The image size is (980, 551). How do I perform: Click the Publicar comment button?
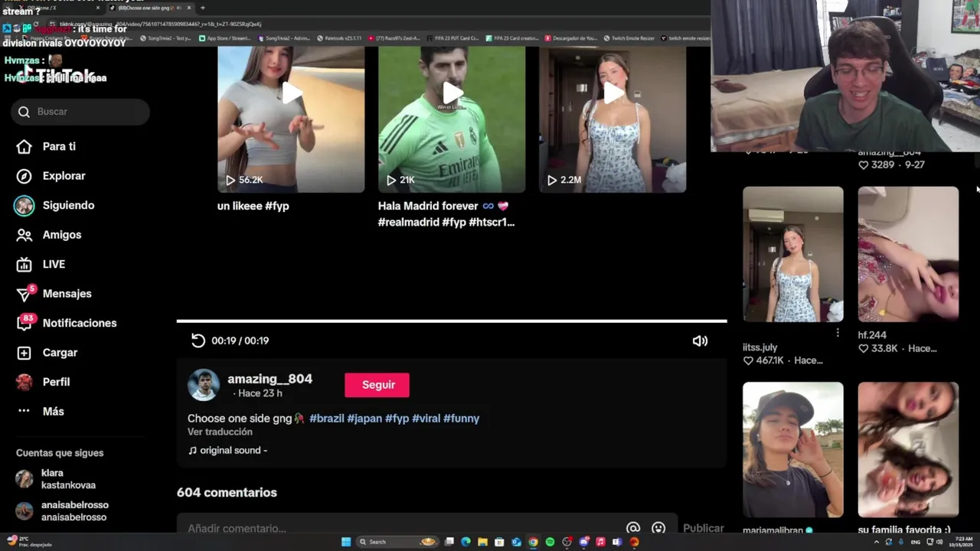[703, 528]
